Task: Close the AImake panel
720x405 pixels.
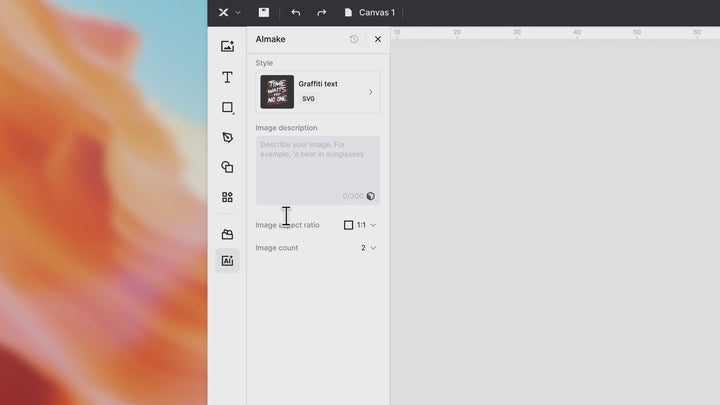Action: tap(378, 39)
